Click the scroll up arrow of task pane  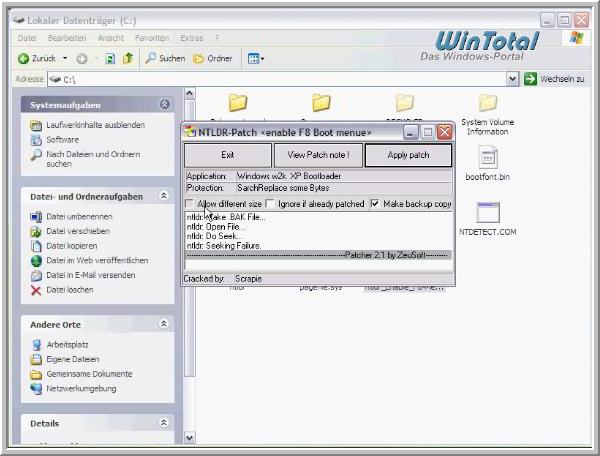(189, 93)
